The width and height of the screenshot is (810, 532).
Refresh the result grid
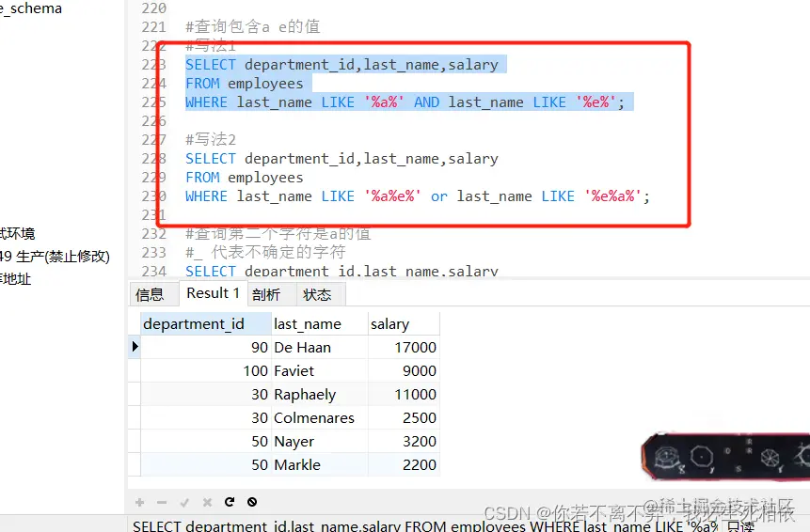coord(230,502)
